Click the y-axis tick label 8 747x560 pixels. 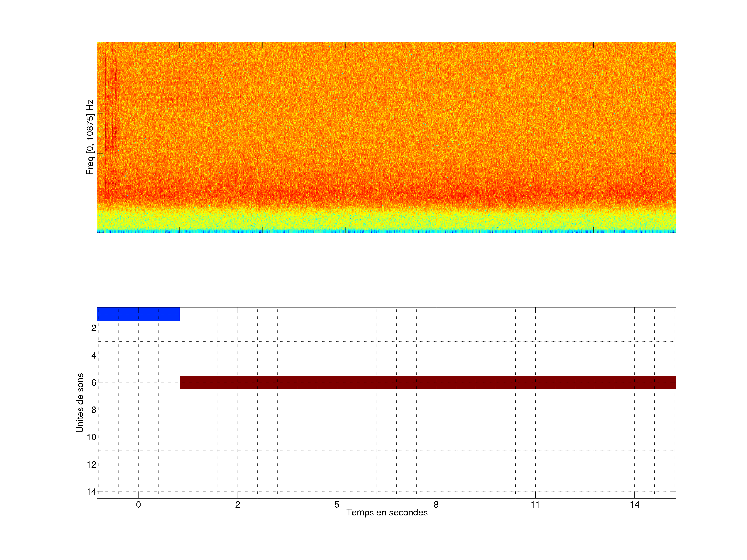point(94,410)
